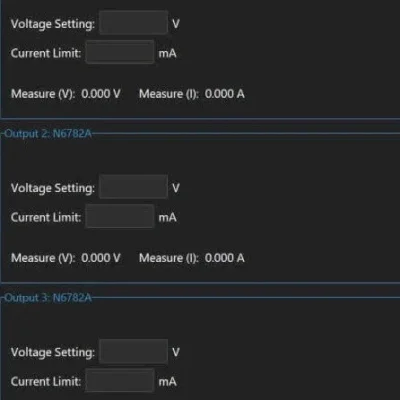Click the Output 3: N6782A group header
Viewport: 400px width, 400px height.
point(47,298)
